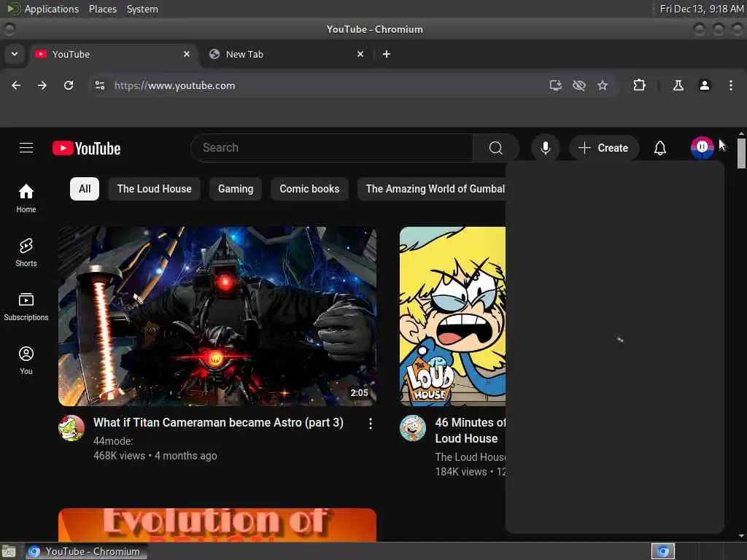Open the Loud House video thumbnail

[x=452, y=316]
